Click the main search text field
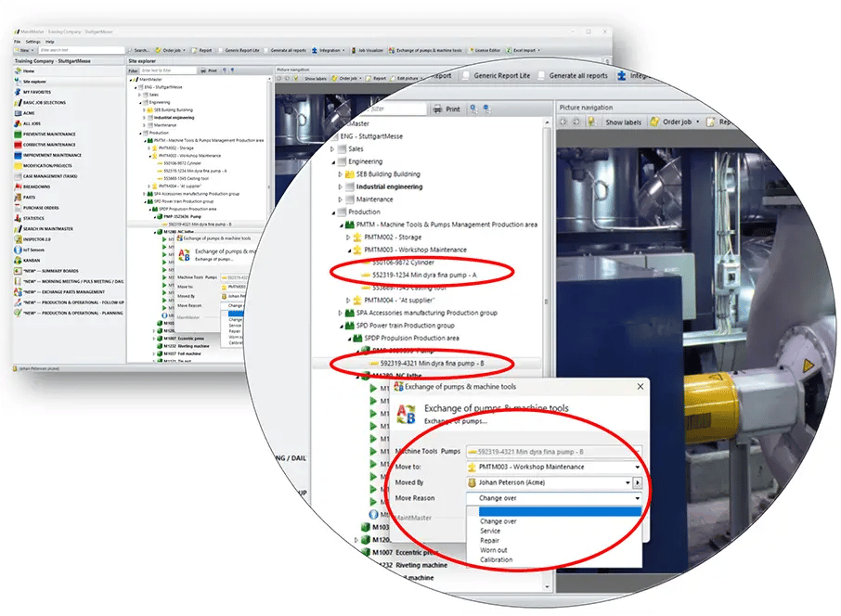Screen dimensions: 841x616 81,50
